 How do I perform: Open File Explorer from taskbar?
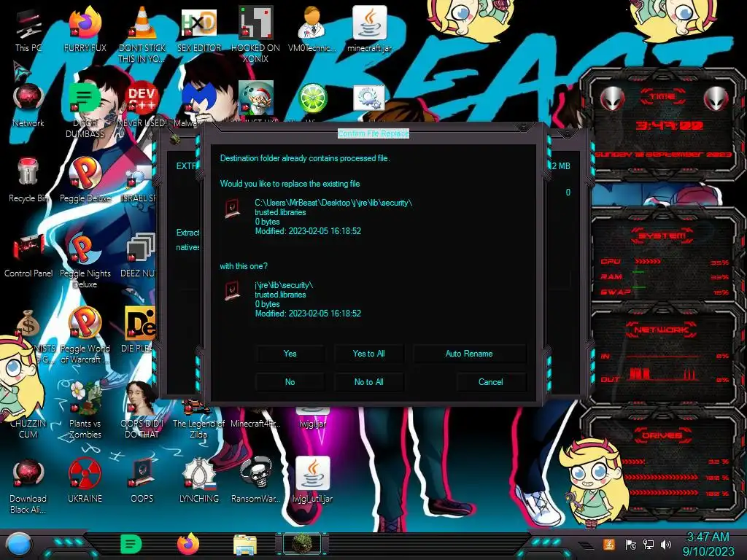245,545
